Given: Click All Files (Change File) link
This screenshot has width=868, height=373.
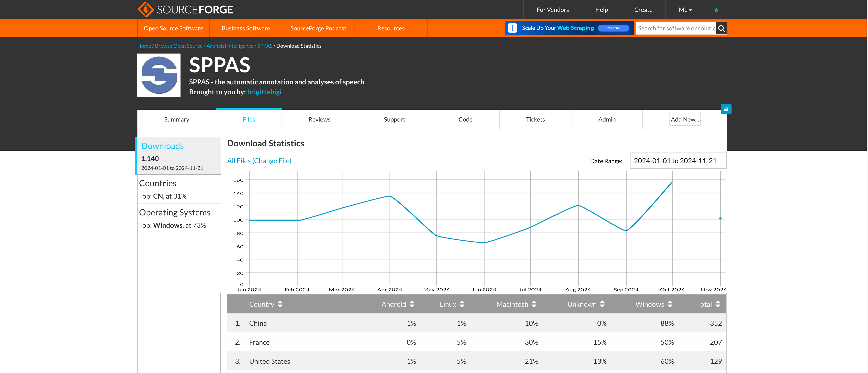Looking at the screenshot, I should (259, 161).
